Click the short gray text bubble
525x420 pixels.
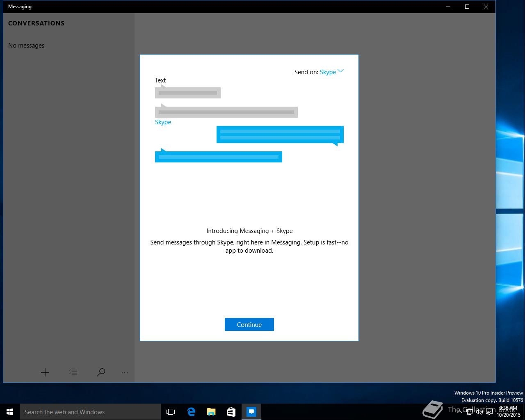(188, 92)
